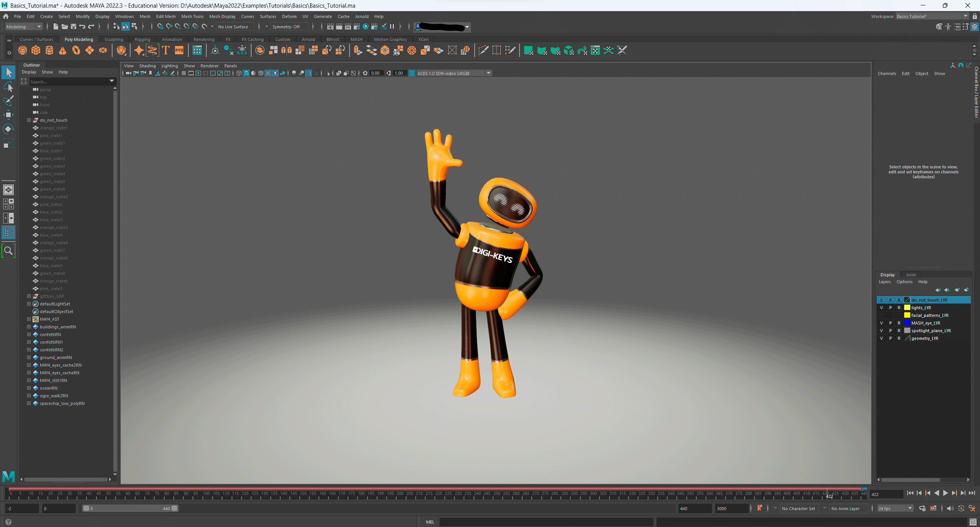
Task: Open the ACES 1.0 SDR-video color space dropdown
Action: coord(489,73)
